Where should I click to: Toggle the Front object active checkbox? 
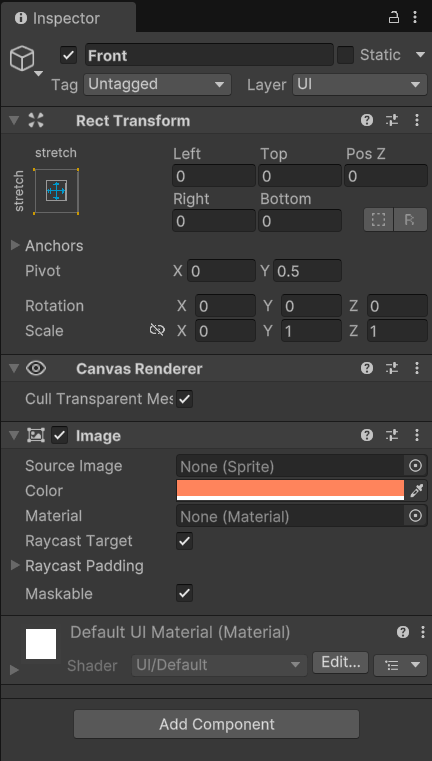(x=68, y=55)
